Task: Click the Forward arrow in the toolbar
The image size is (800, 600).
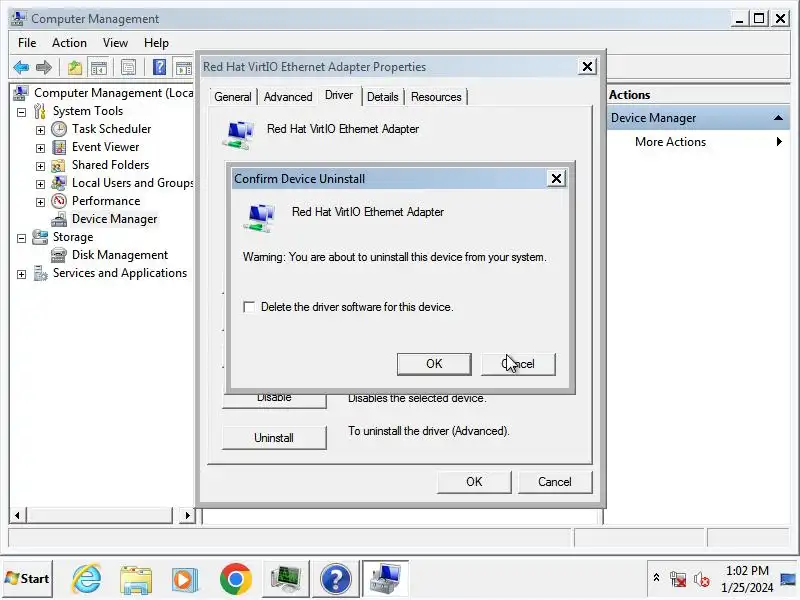Action: pos(44,67)
